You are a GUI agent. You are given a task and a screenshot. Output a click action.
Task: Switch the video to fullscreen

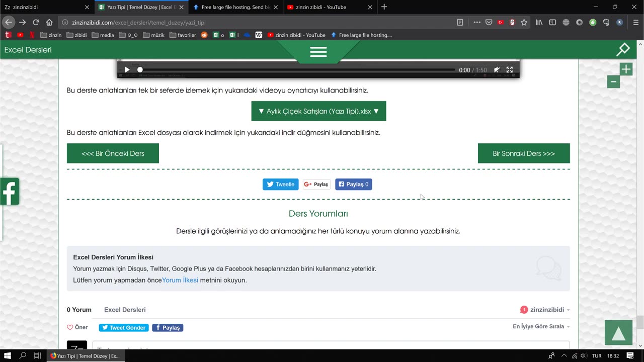510,70
